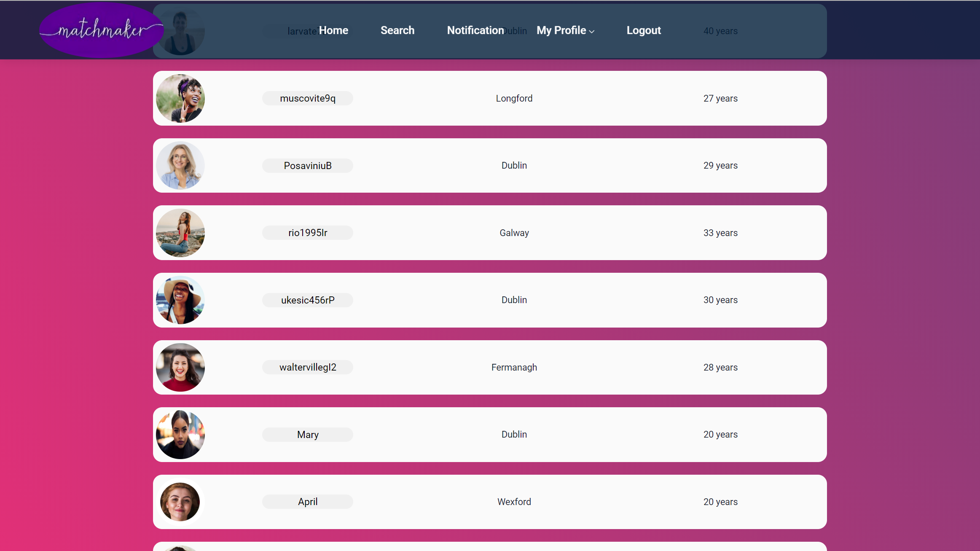Open waltervillegl2's profile picture
The width and height of the screenshot is (980, 551).
click(x=180, y=367)
